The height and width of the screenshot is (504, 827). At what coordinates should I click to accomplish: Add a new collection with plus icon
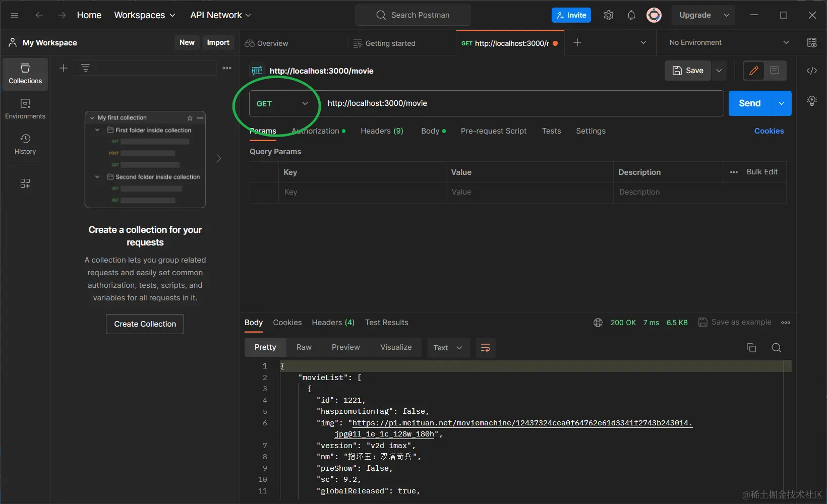(x=64, y=68)
